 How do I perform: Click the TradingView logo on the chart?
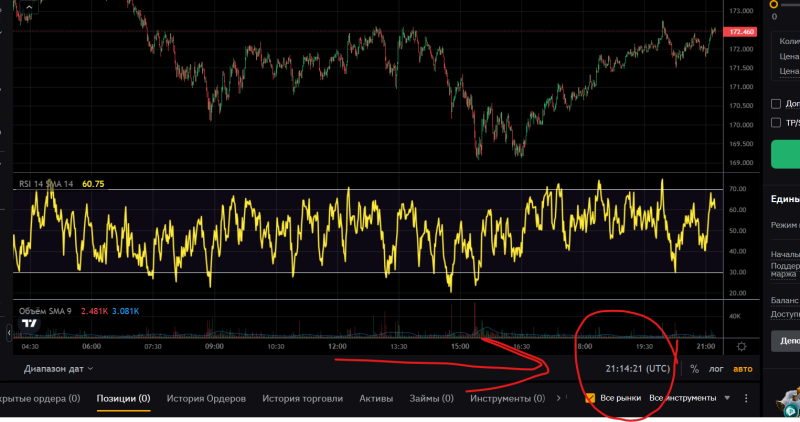(30, 324)
